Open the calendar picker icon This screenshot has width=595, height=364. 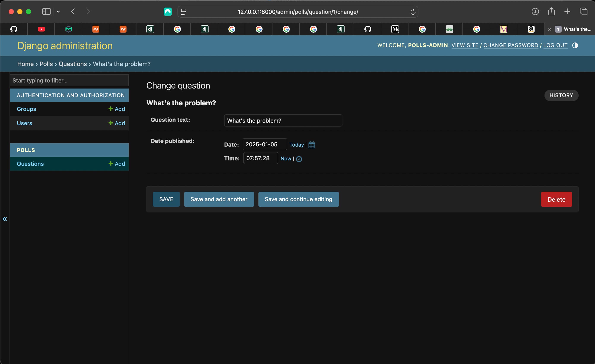click(312, 145)
